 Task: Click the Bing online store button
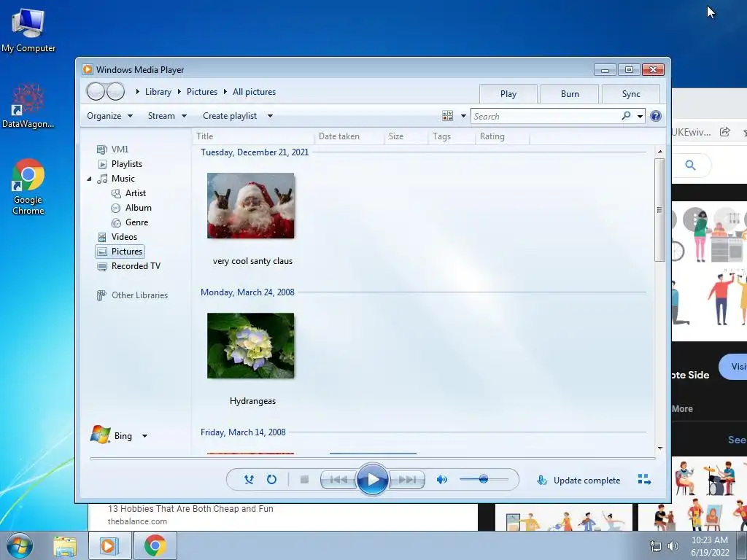coord(112,435)
